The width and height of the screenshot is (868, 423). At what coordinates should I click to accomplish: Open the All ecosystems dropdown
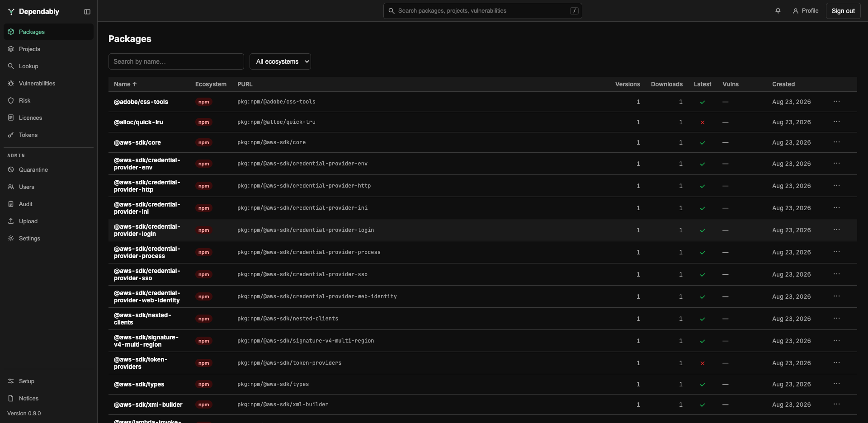[280, 61]
